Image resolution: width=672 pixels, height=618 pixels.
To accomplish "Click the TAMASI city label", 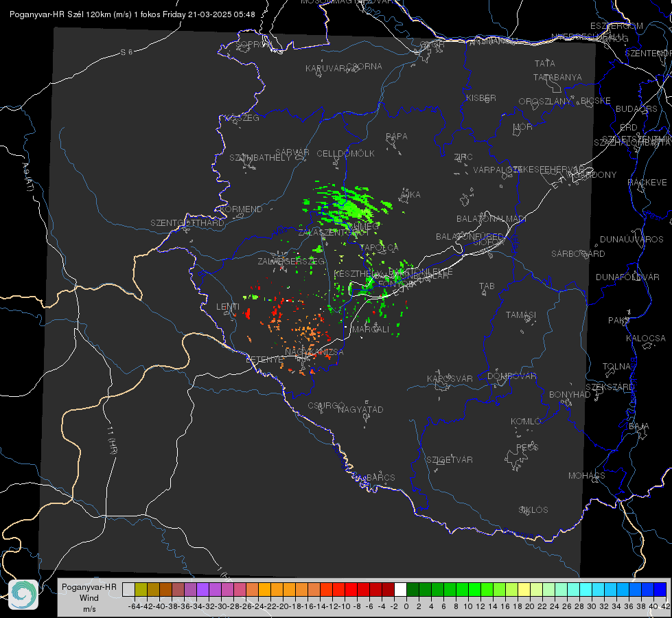I will pyautogui.click(x=521, y=315).
